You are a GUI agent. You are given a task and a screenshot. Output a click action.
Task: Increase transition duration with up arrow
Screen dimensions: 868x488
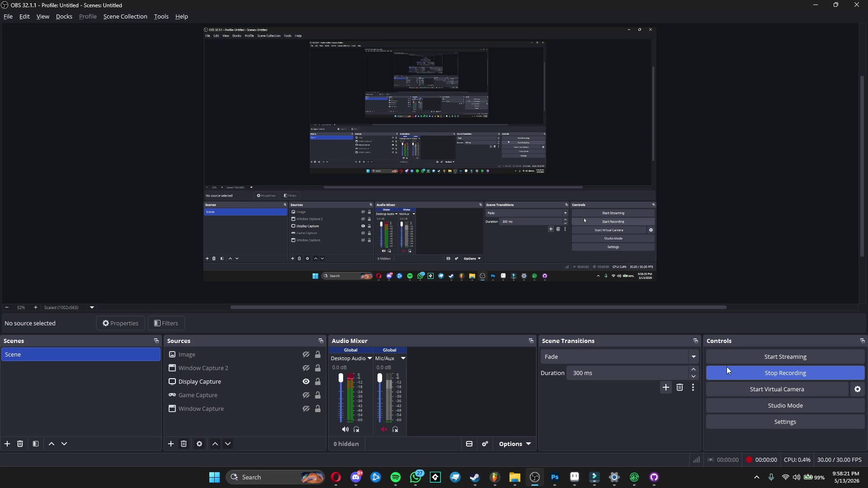click(693, 370)
